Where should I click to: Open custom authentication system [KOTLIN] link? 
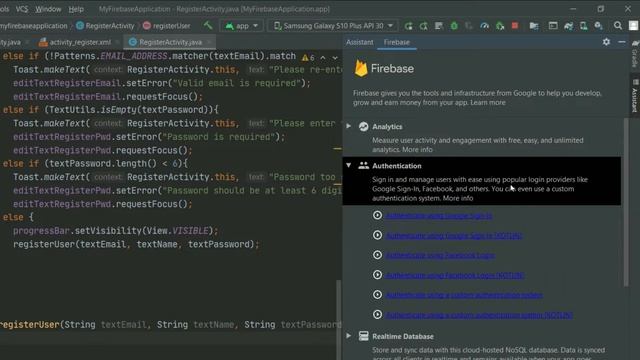pos(479,315)
